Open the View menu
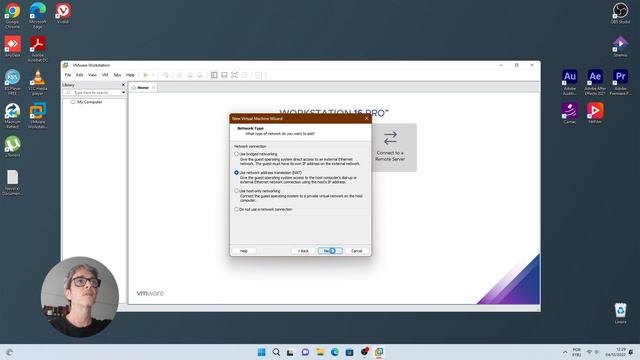This screenshot has width=640, height=360. click(x=92, y=75)
